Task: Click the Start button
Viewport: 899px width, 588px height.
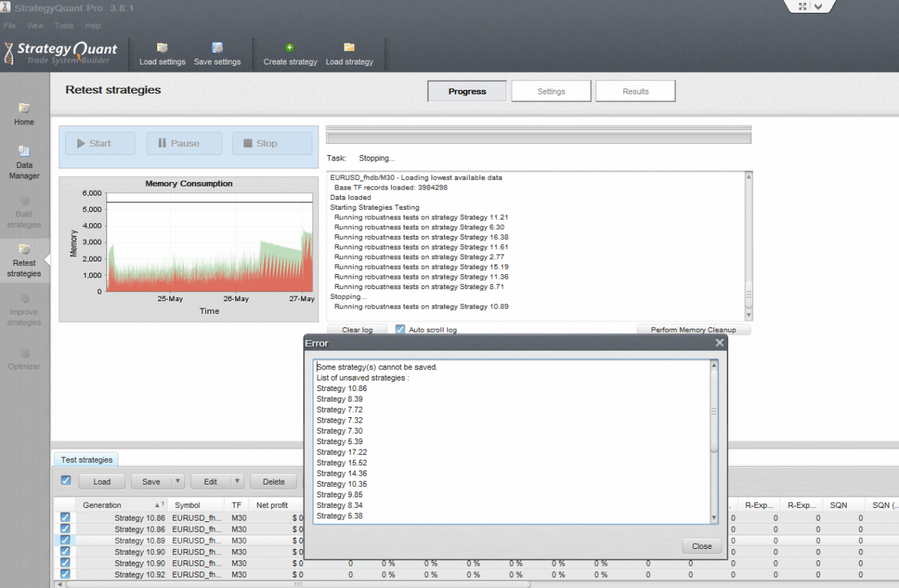Action: [100, 143]
